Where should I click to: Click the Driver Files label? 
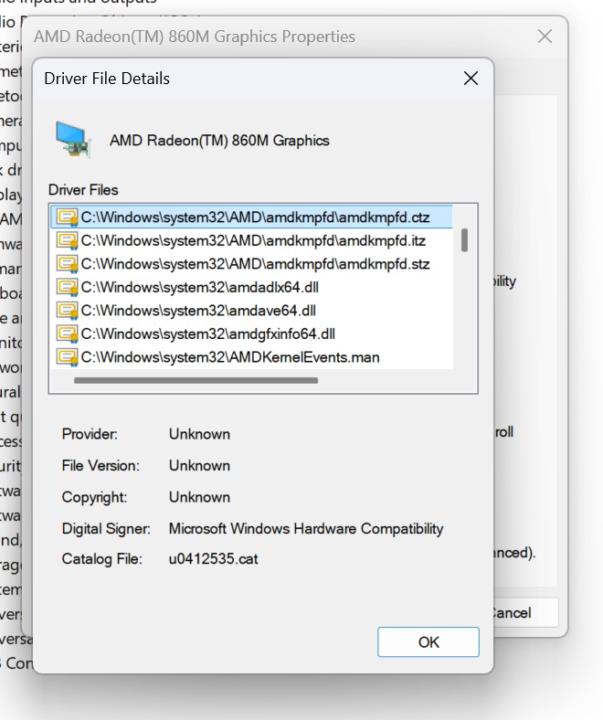83,190
